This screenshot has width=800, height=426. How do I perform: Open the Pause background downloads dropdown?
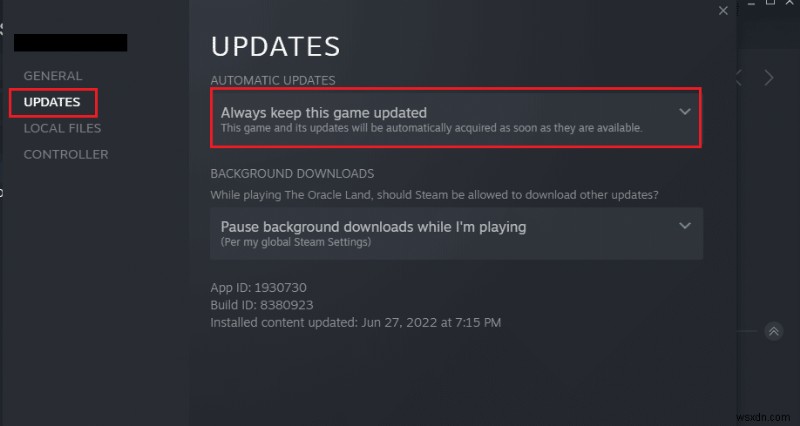tap(456, 233)
